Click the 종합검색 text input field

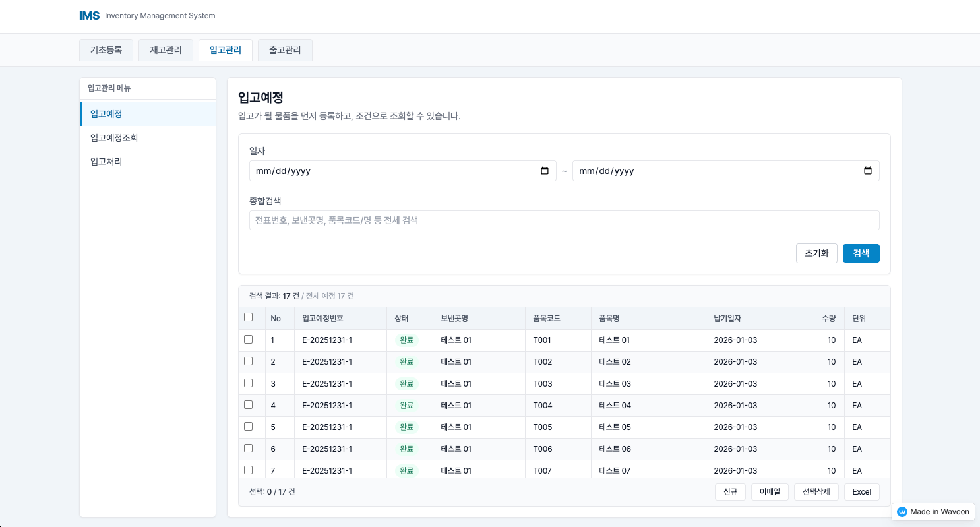pos(564,220)
